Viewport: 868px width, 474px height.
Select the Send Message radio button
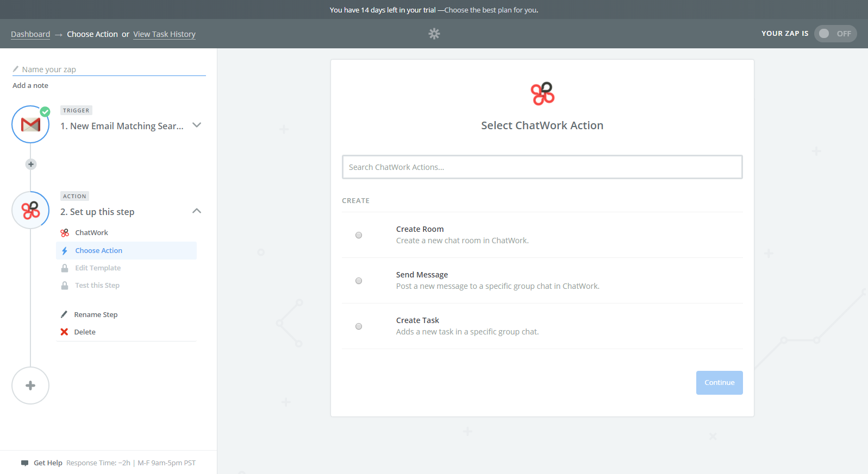click(x=359, y=281)
